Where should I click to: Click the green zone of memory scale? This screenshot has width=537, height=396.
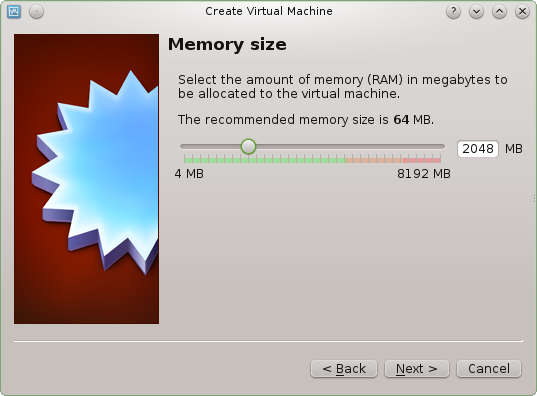(x=265, y=159)
